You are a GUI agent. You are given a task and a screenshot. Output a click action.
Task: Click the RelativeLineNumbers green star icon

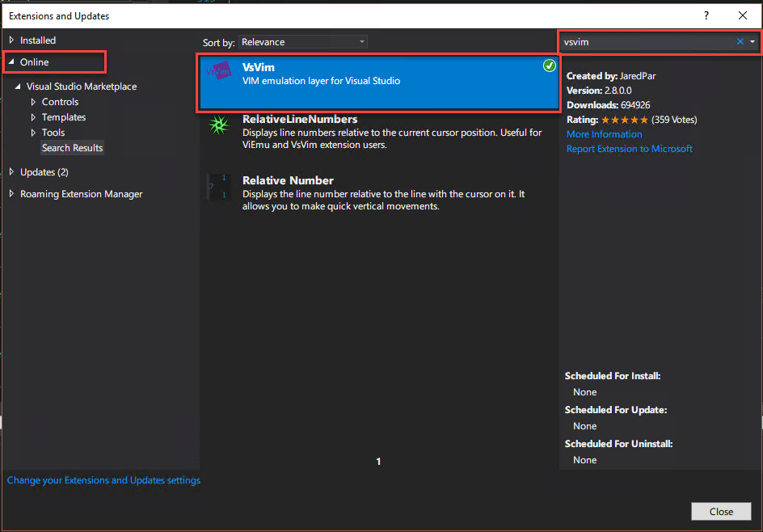[x=218, y=127]
